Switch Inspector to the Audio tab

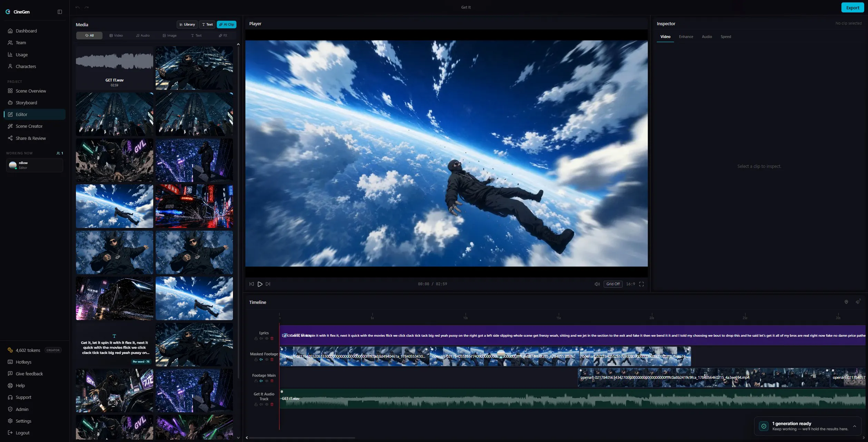[x=706, y=37]
